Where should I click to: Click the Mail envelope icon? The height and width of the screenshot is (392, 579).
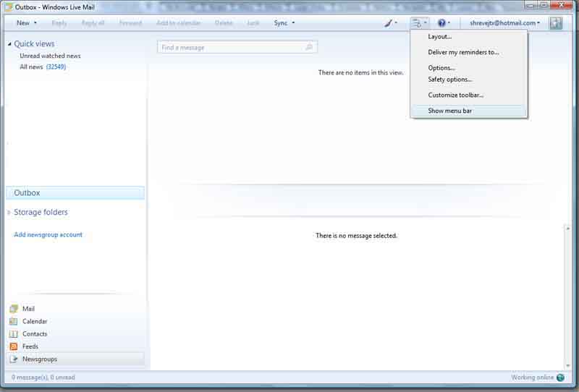pos(14,309)
